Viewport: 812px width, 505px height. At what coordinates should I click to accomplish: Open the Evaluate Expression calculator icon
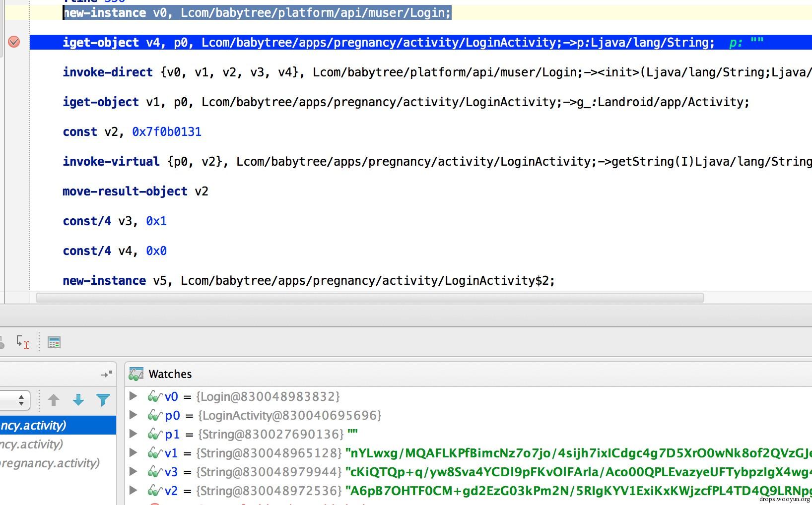click(x=54, y=342)
